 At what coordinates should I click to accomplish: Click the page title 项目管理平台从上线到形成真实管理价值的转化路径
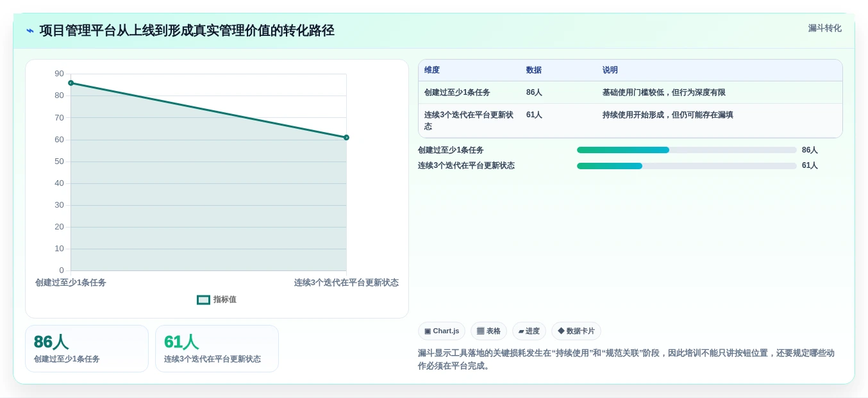(187, 31)
